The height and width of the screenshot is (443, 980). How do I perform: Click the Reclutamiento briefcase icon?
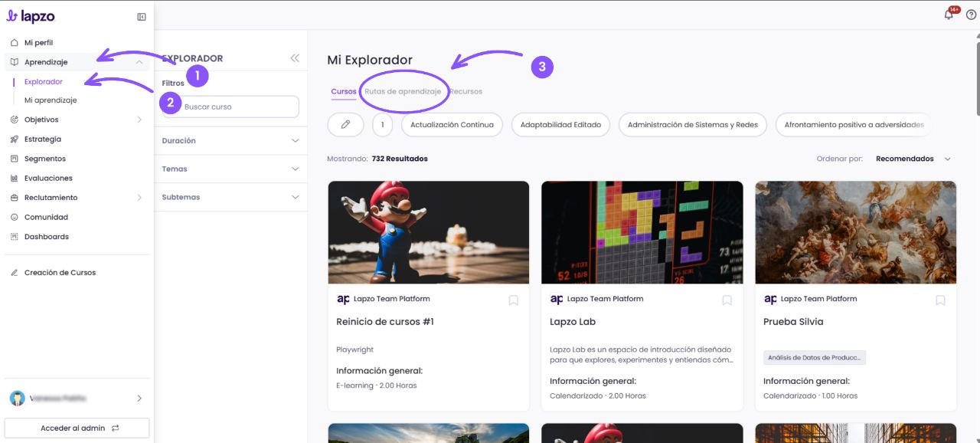[x=15, y=198]
